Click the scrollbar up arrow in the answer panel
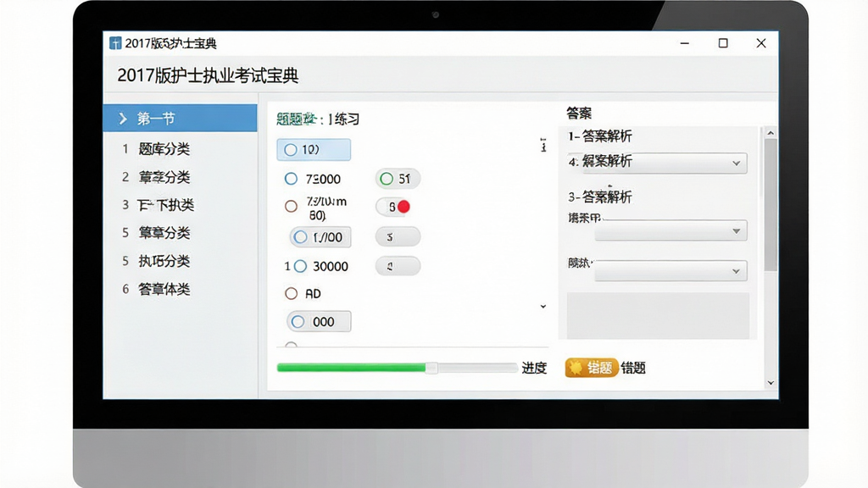This screenshot has width=868, height=488. pos(771,133)
